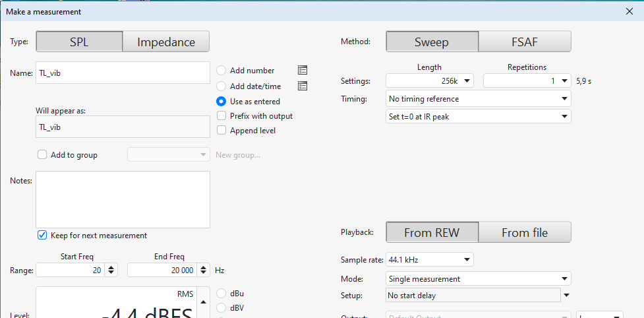Screen dimensions: 644x318
Task: Open the sweep Length dropdown
Action: click(x=467, y=80)
